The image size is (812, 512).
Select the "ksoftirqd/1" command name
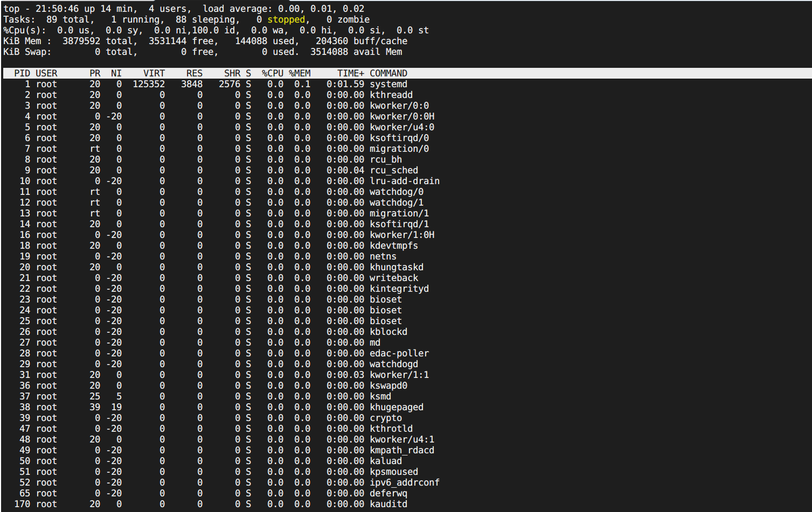pos(399,224)
